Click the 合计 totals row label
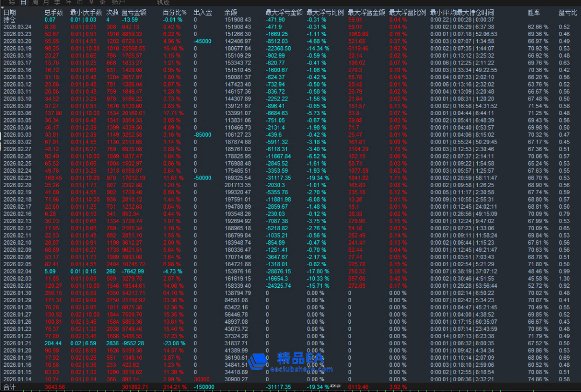The image size is (581, 392). (x=10, y=387)
